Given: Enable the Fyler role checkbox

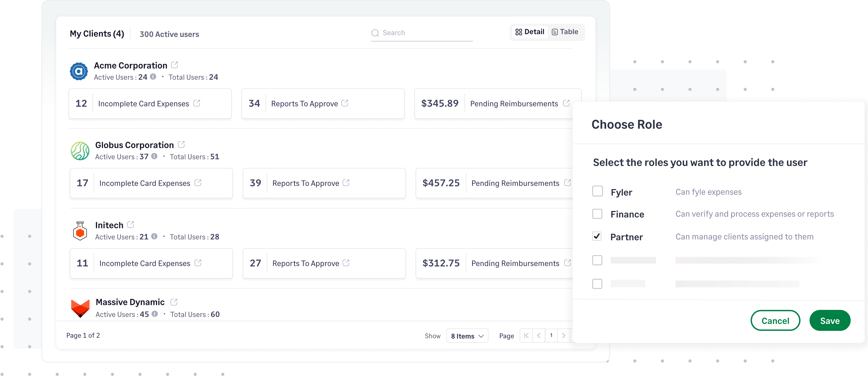Looking at the screenshot, I should point(597,191).
